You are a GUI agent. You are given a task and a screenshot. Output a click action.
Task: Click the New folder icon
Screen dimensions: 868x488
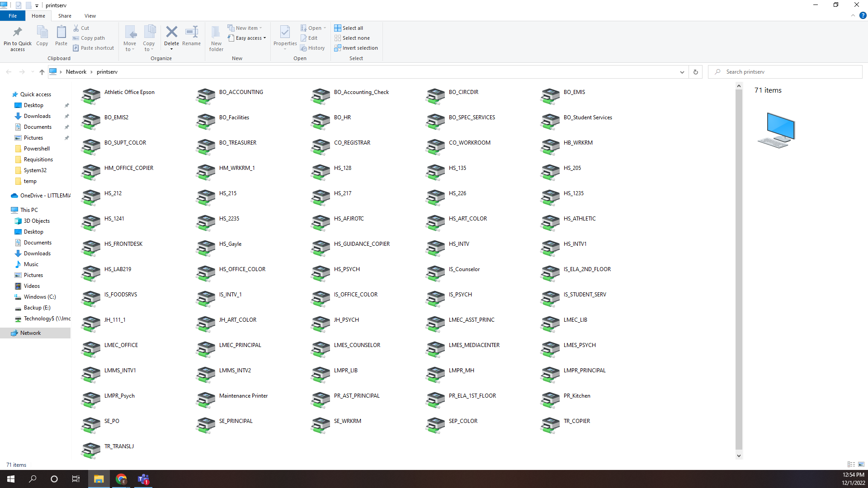coord(216,33)
